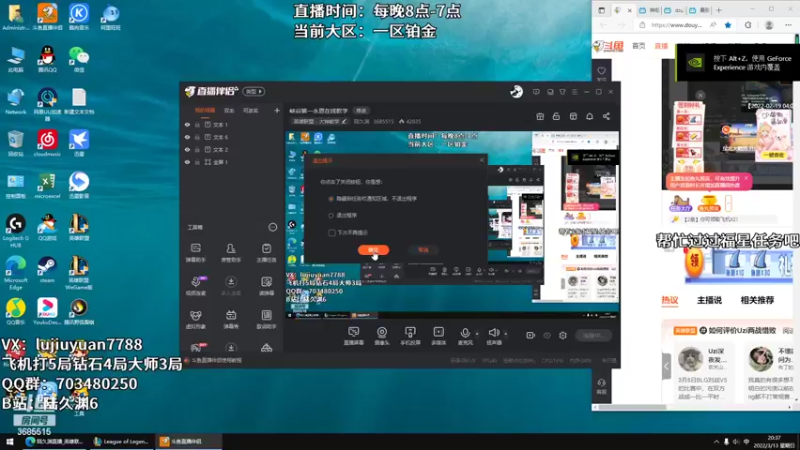Switch to the 热议 tab in the browser
The image size is (800, 450).
pos(669,300)
